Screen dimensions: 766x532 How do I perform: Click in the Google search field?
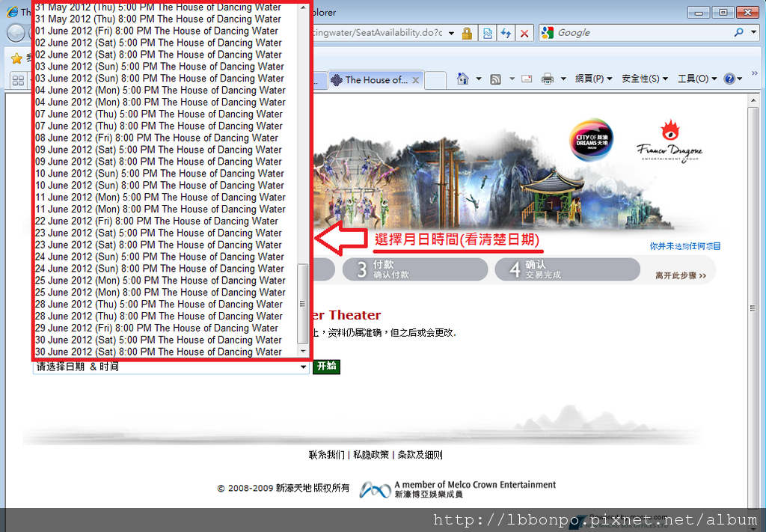[x=643, y=33]
